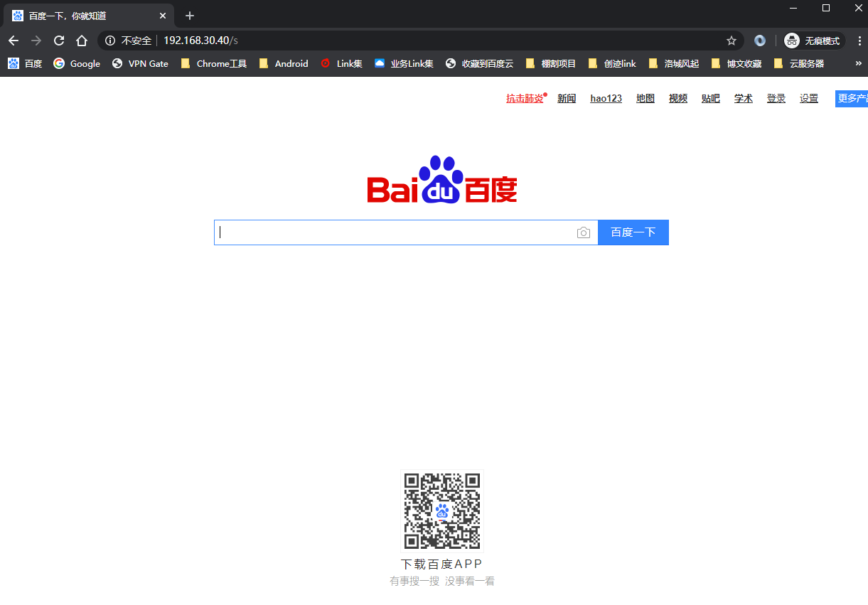Expand the 创迹link bookmark folder
The width and height of the screenshot is (868, 605).
612,63
